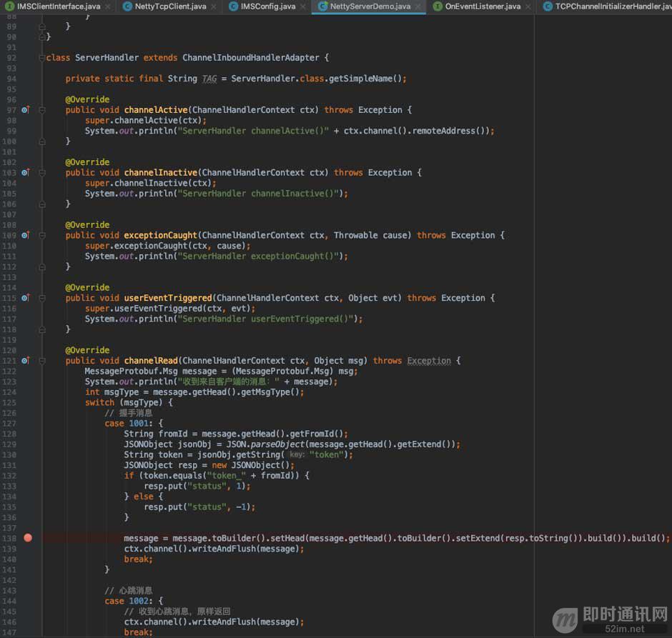This screenshot has width=672, height=638.
Task: Click override gutter icon beside userEventTriggered method
Action: [26, 298]
